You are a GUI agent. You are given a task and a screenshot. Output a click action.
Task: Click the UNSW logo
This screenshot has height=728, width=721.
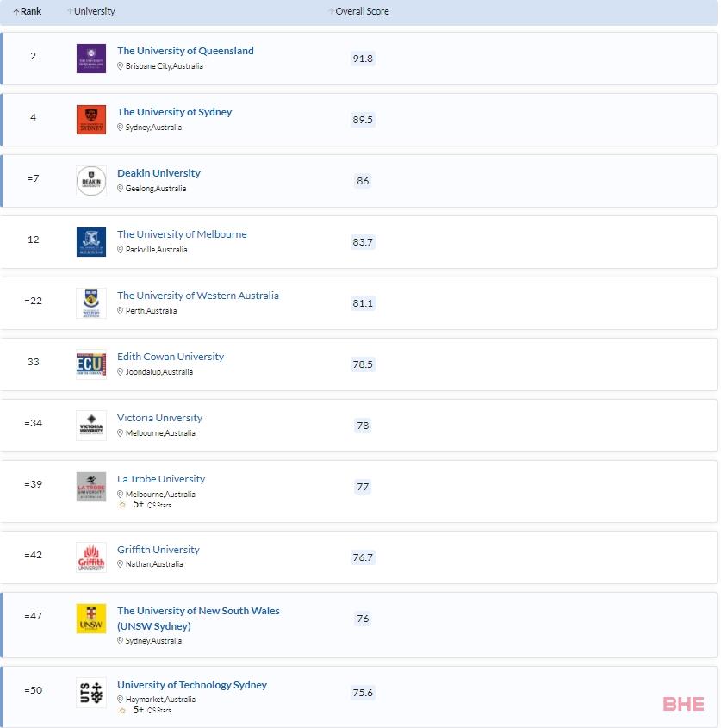tap(91, 619)
